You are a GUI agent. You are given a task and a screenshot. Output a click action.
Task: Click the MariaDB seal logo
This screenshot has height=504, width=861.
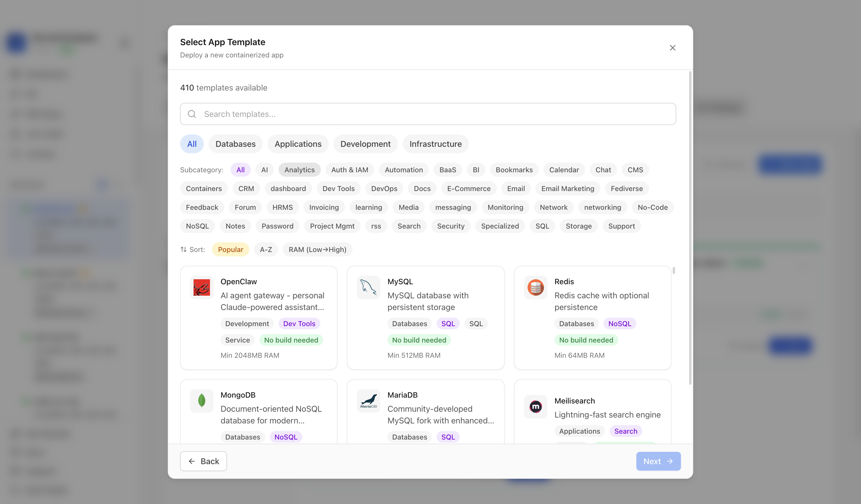click(368, 401)
